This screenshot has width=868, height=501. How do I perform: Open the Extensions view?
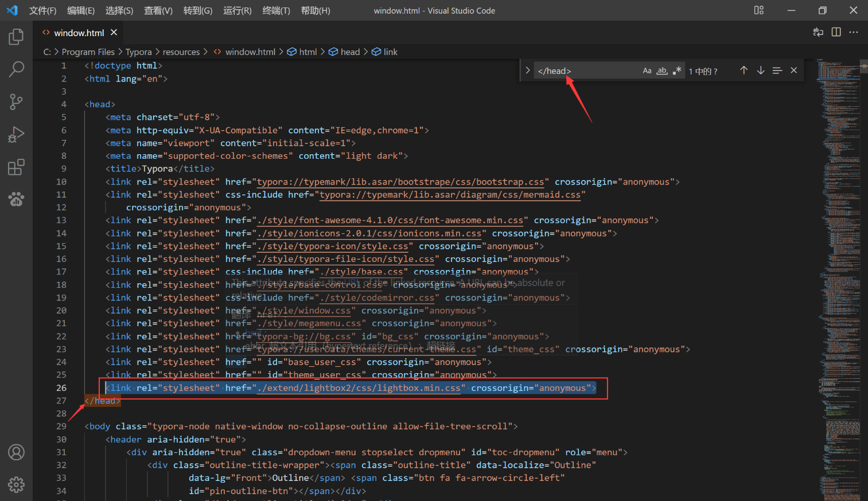point(16,167)
